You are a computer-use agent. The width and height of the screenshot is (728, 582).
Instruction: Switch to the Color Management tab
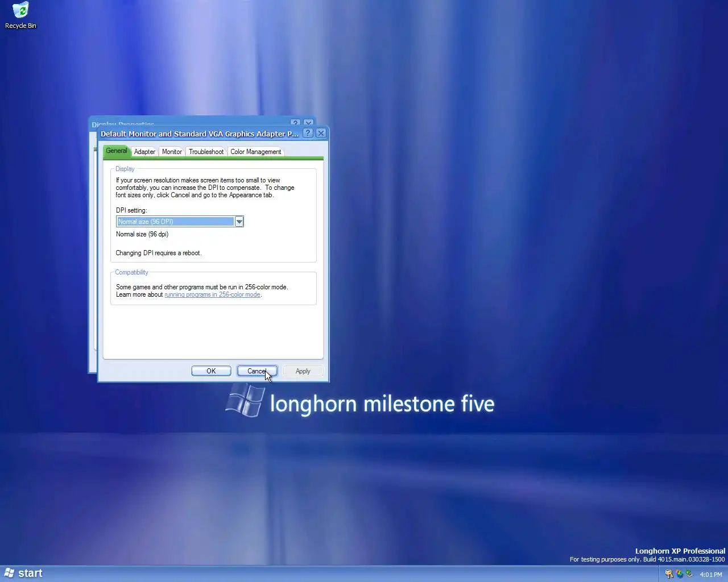pyautogui.click(x=255, y=152)
